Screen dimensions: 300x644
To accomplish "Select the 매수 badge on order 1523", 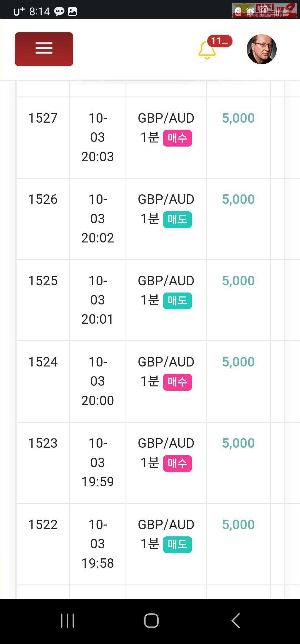I will [x=177, y=463].
